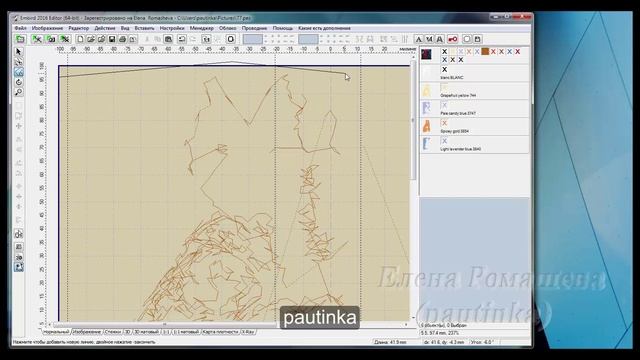640x360 pixels.
Task: Click the highlighted bottom icon in left toolbar
Action: (19, 267)
